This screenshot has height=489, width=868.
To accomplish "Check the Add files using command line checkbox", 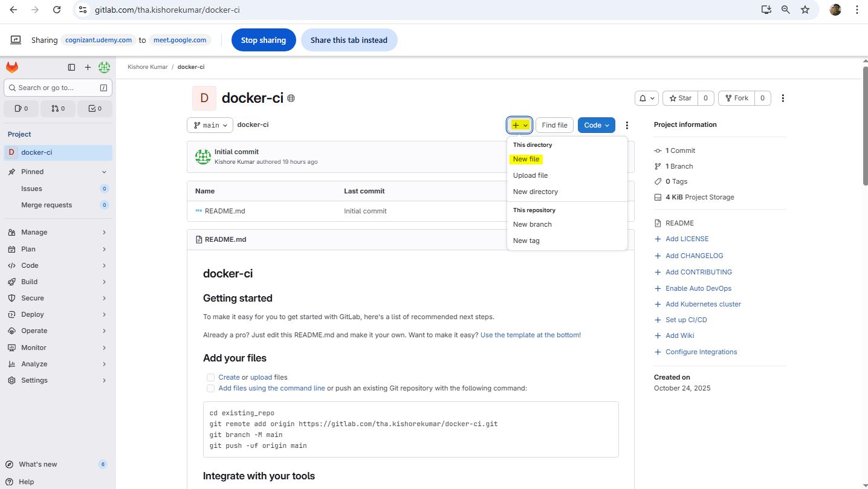I will 210,388.
